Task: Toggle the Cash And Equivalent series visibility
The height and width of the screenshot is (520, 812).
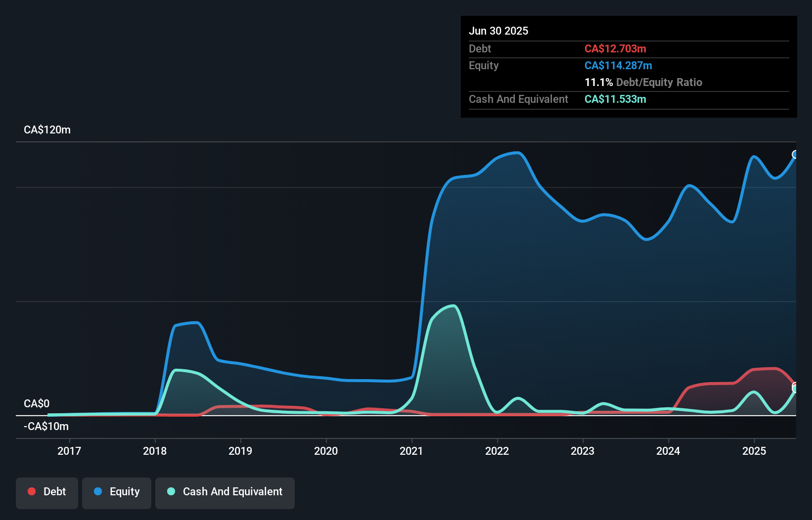Action: 225,491
